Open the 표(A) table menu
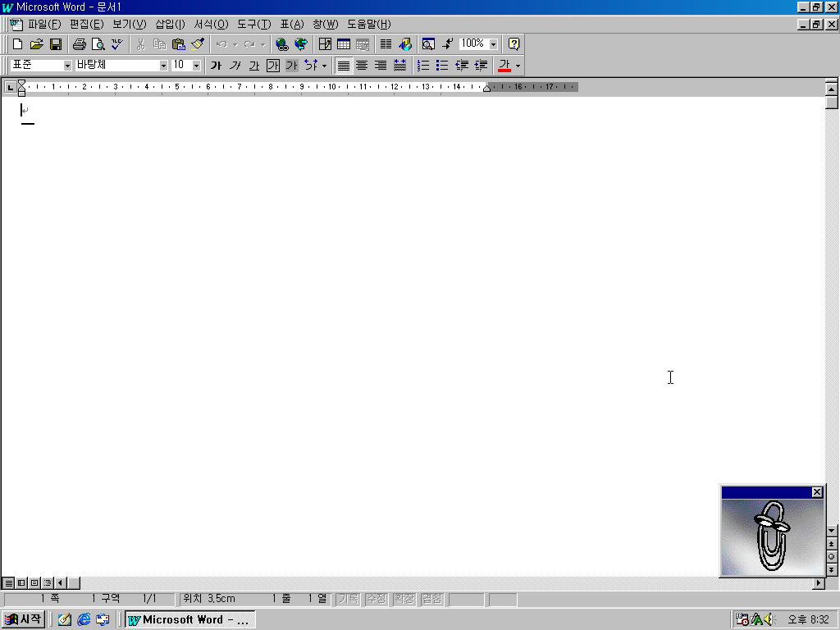This screenshot has width=840, height=630. (x=292, y=24)
